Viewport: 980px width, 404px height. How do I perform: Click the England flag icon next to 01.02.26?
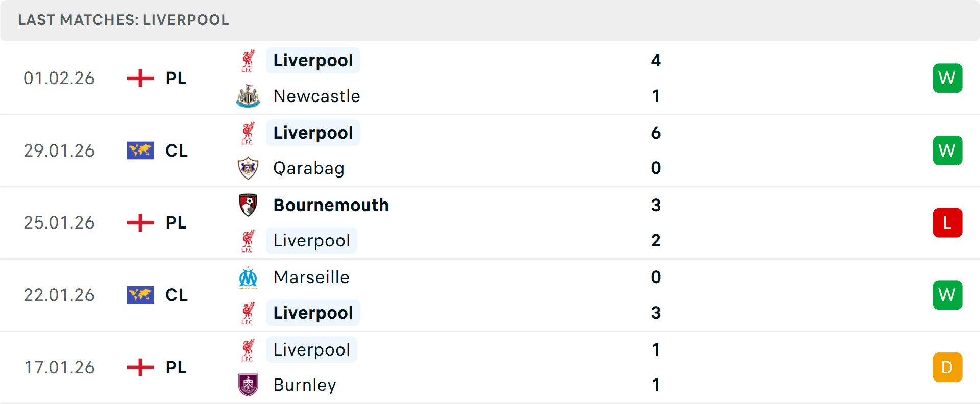(x=139, y=78)
